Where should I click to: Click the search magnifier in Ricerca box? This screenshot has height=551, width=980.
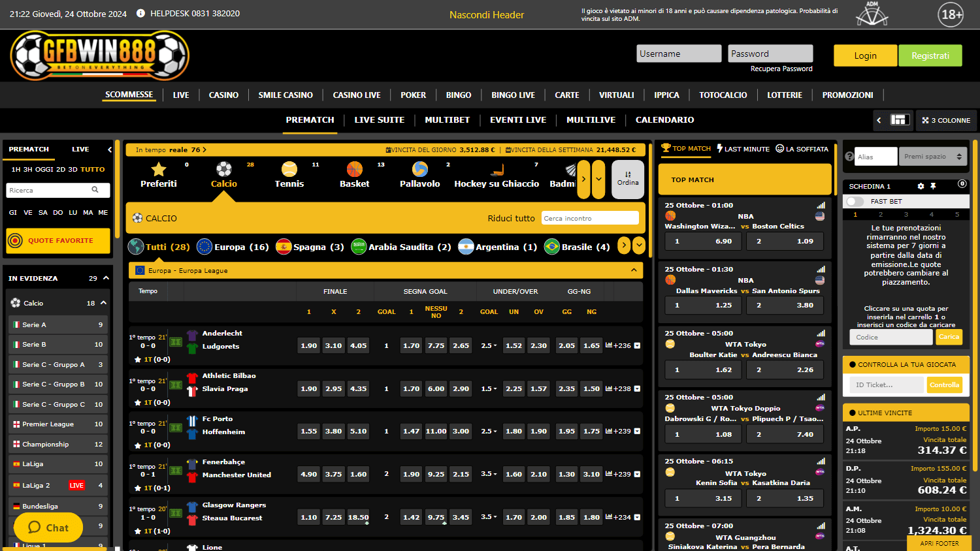(95, 190)
